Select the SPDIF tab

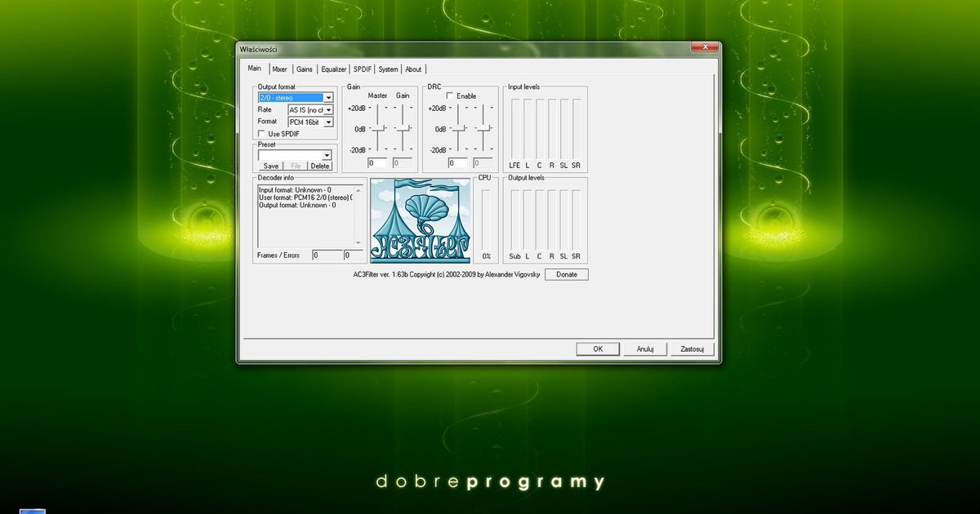(x=361, y=69)
